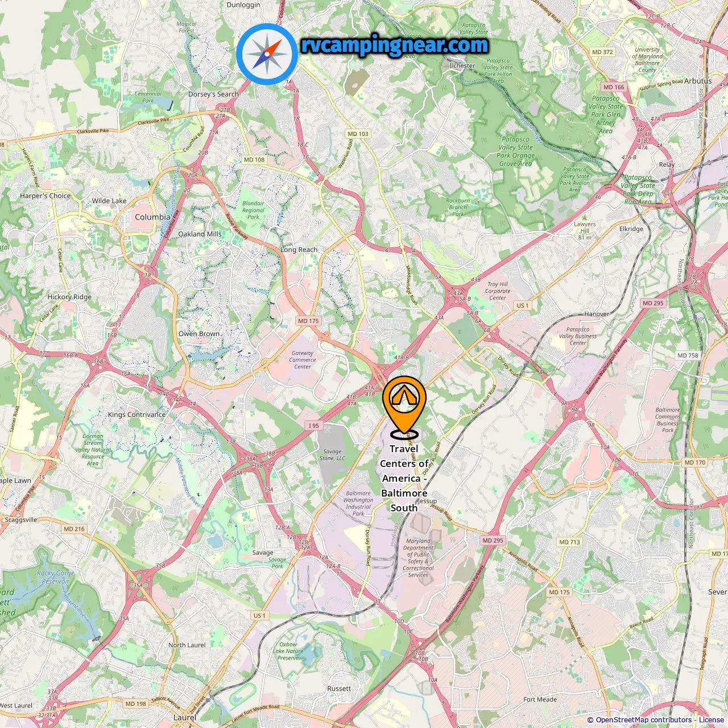Click the Columbia city label
The width and height of the screenshot is (728, 728).
pos(152,217)
